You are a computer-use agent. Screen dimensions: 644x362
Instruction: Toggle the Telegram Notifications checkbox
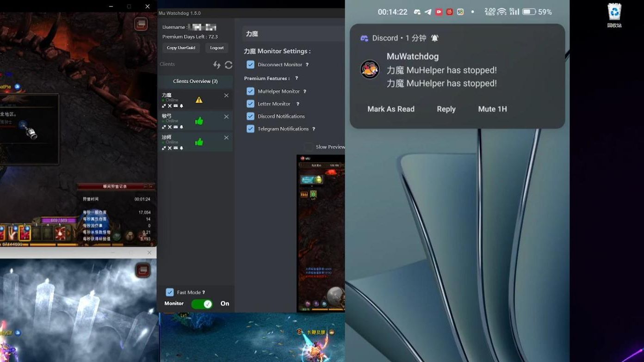(x=250, y=129)
